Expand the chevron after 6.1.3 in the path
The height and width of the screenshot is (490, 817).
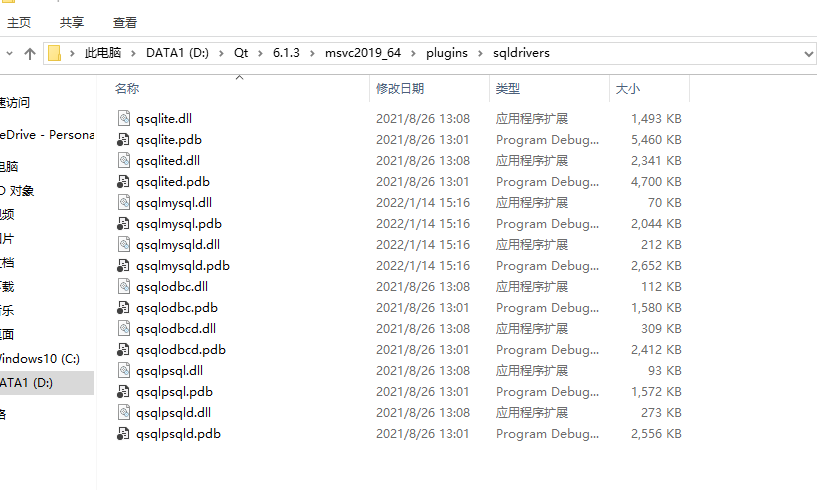pyautogui.click(x=313, y=53)
